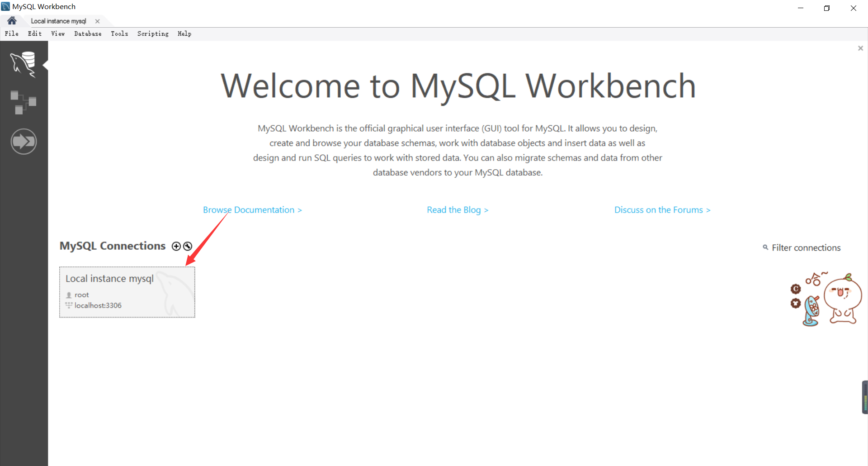The width and height of the screenshot is (868, 466).
Task: Open Read the Blog link
Action: pos(458,210)
